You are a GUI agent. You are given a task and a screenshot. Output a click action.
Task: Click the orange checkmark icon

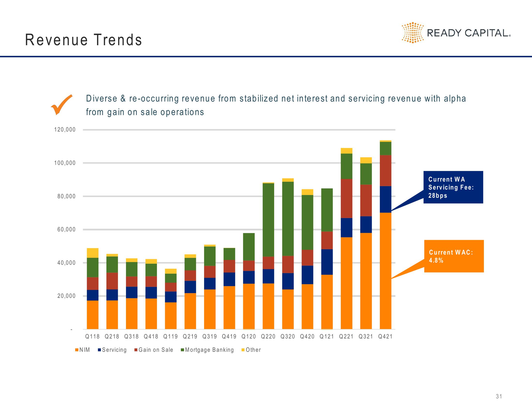(61, 104)
